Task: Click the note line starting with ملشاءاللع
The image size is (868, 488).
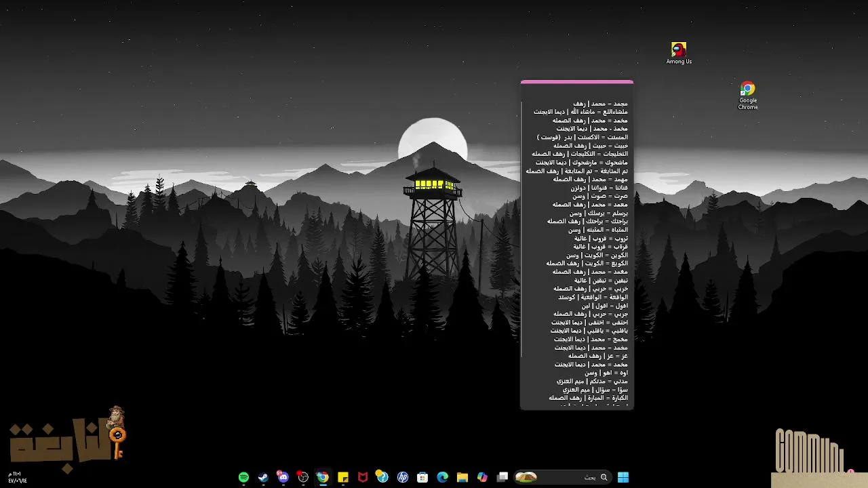Action: 580,112
